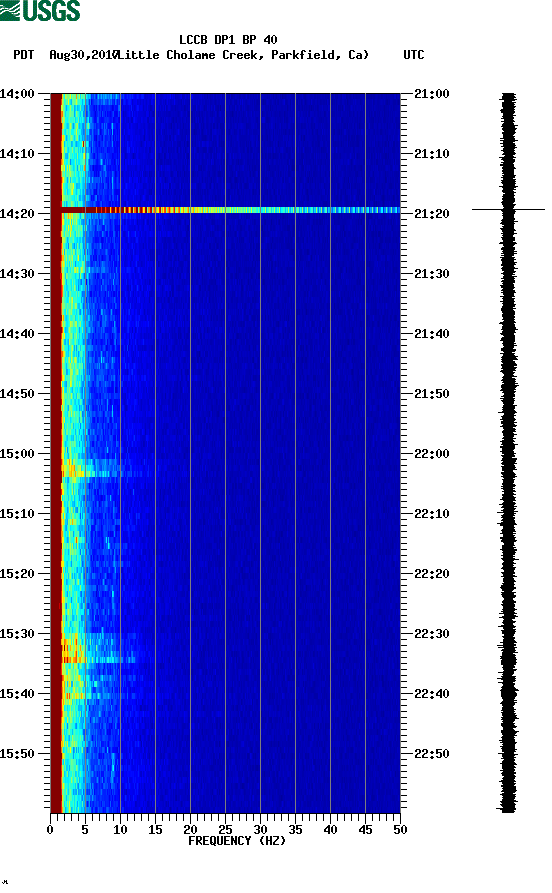Click the 15:40 PDT time label
The height and width of the screenshot is (893, 552).
pyautogui.click(x=17, y=694)
